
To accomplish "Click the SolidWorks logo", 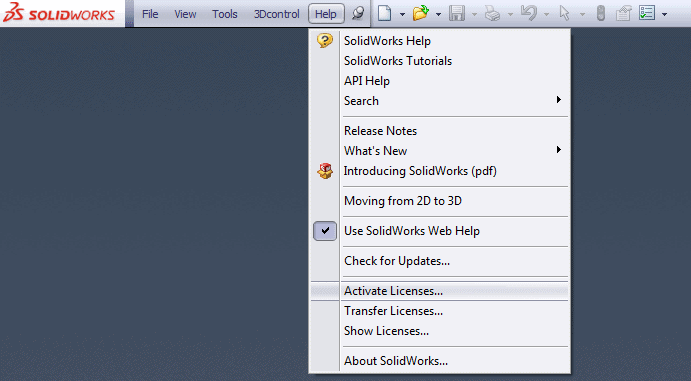I will point(59,13).
